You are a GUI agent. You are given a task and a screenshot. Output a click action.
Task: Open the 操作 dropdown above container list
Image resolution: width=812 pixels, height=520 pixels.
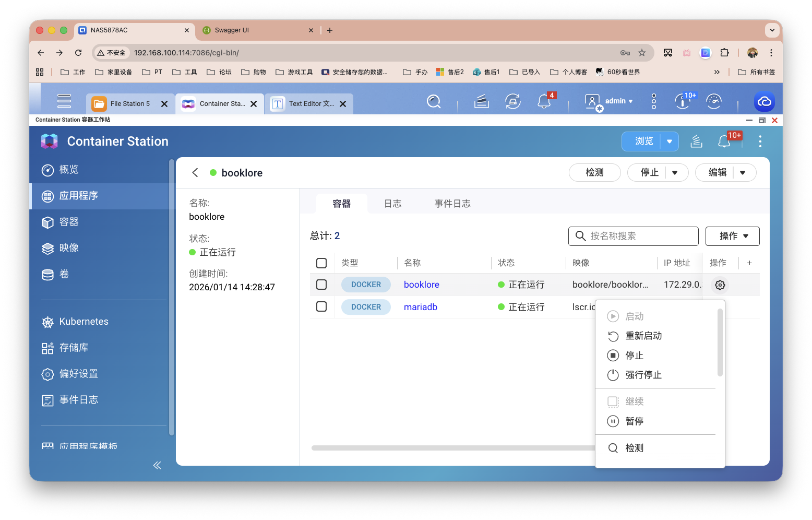pos(732,236)
